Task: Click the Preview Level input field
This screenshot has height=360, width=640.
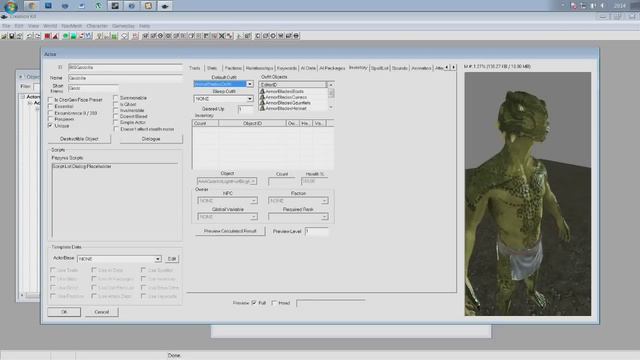Action: point(317,231)
